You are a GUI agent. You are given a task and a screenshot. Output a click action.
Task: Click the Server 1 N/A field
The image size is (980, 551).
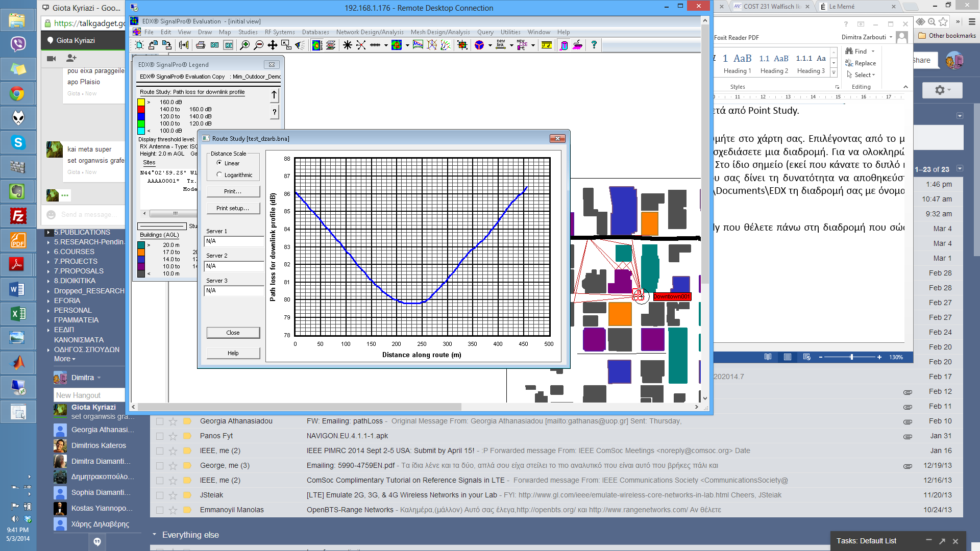click(234, 241)
